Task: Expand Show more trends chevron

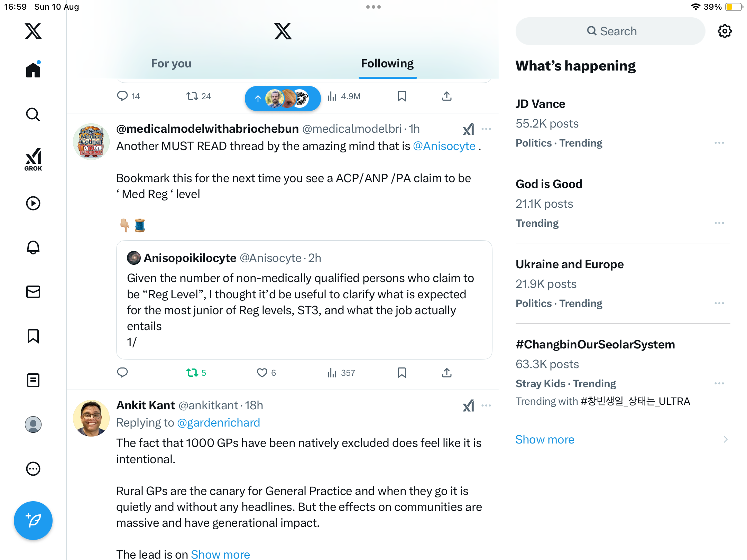Action: click(725, 439)
